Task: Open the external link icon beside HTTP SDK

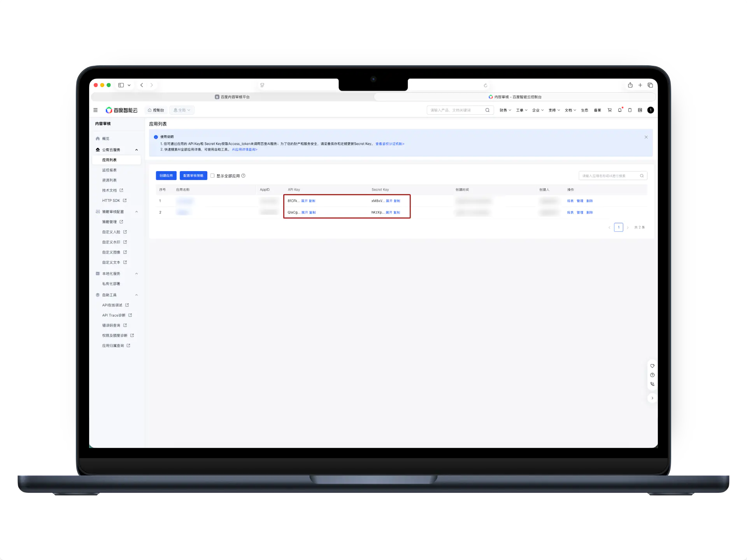Action: pyautogui.click(x=124, y=200)
